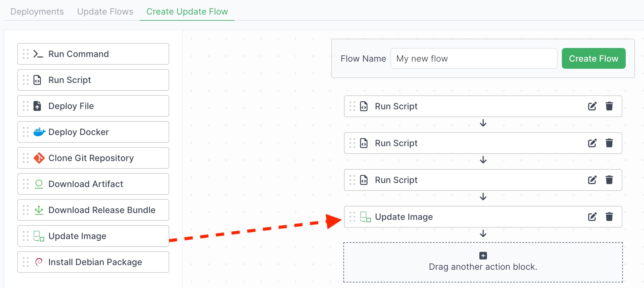Delete the third Run Script block
This screenshot has width=644, height=288.
click(609, 180)
